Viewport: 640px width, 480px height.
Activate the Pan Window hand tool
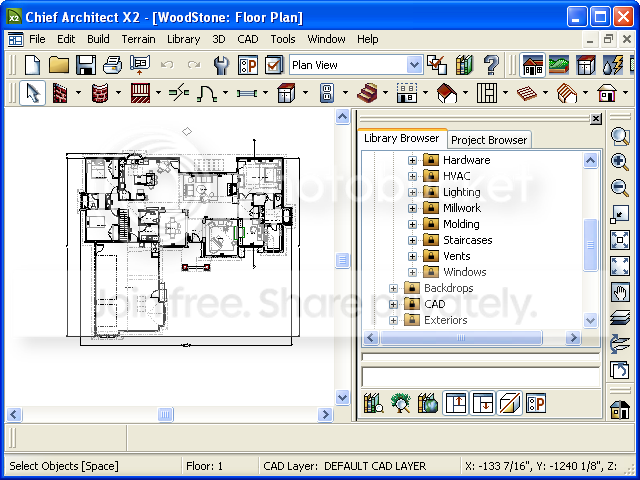coord(620,292)
